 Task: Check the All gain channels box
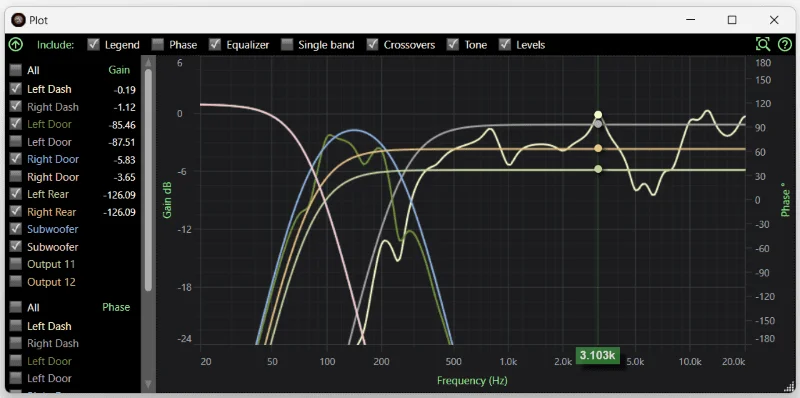(x=16, y=70)
